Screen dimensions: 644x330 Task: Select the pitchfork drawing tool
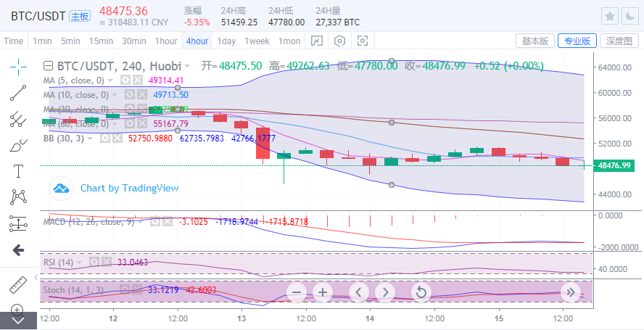point(18,119)
